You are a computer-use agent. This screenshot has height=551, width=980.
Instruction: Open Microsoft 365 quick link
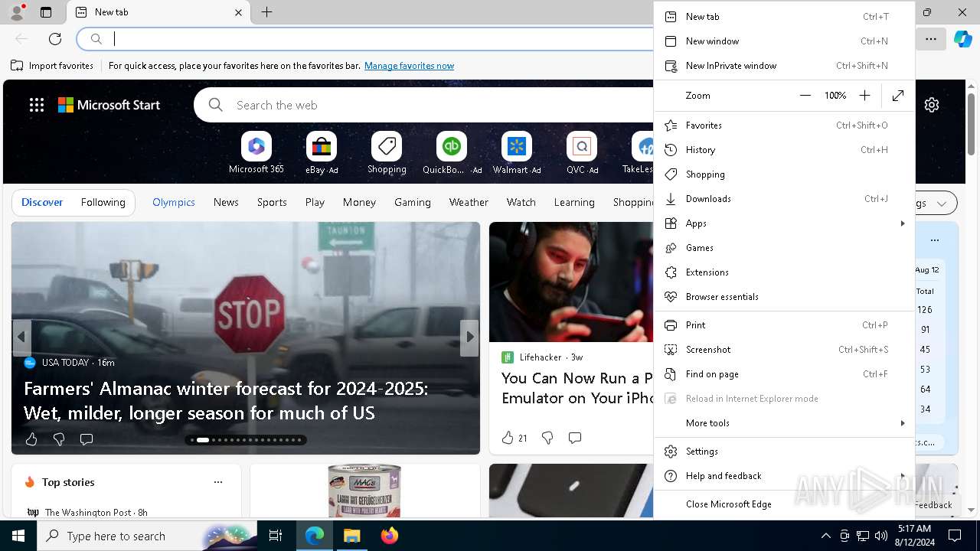(256, 153)
